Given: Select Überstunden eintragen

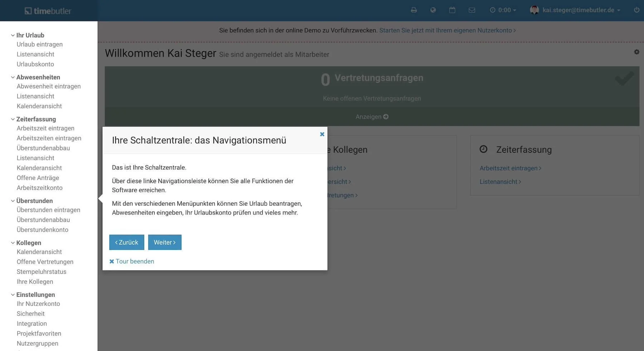Looking at the screenshot, I should click(48, 210).
